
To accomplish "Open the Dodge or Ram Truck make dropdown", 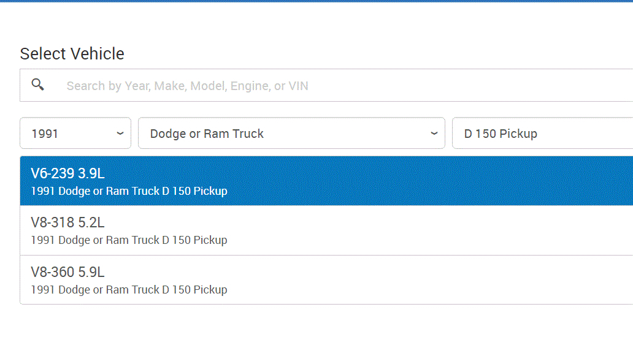I will point(291,133).
